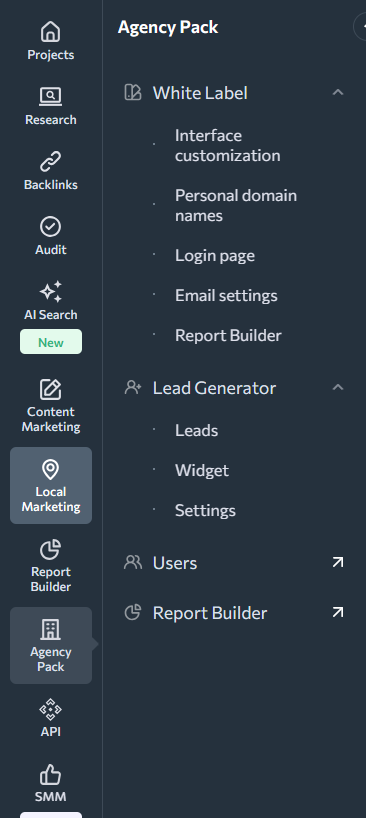Open Settings under Lead Generator
366x818 pixels.
click(205, 510)
